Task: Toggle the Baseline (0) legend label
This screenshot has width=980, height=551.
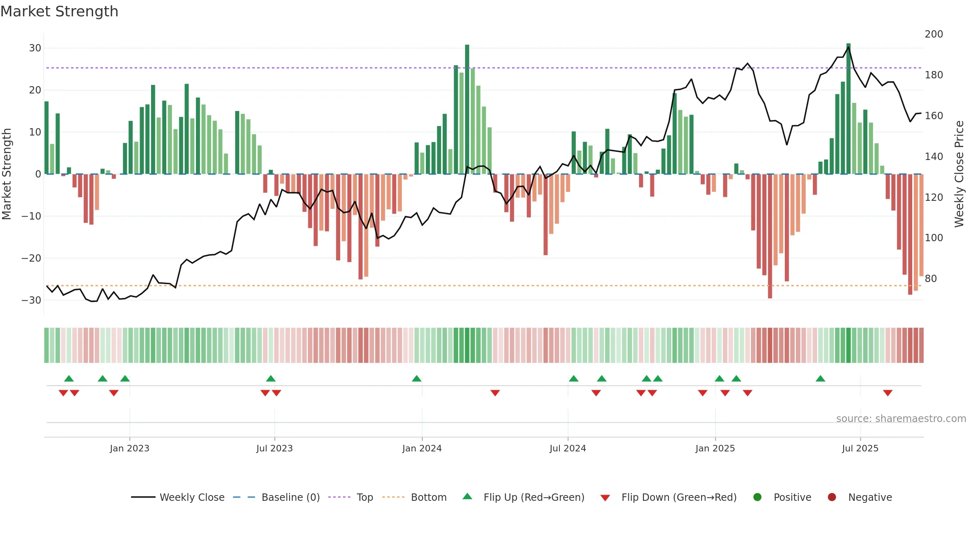Action: coord(291,497)
